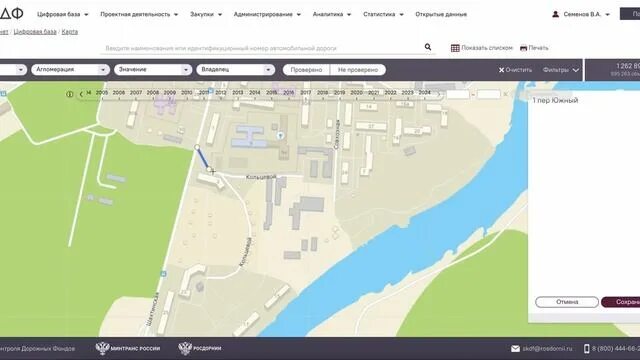
Task: Click the Показать списком link
Action: [x=482, y=48]
